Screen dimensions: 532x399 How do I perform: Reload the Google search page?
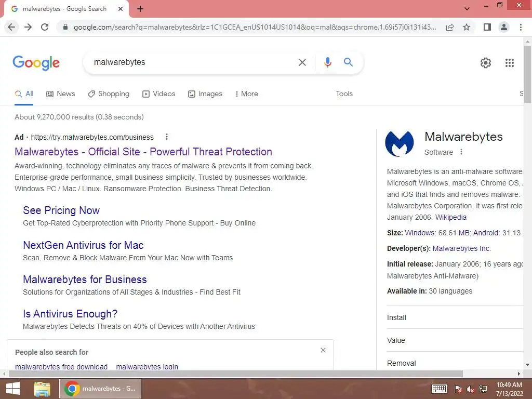click(45, 27)
